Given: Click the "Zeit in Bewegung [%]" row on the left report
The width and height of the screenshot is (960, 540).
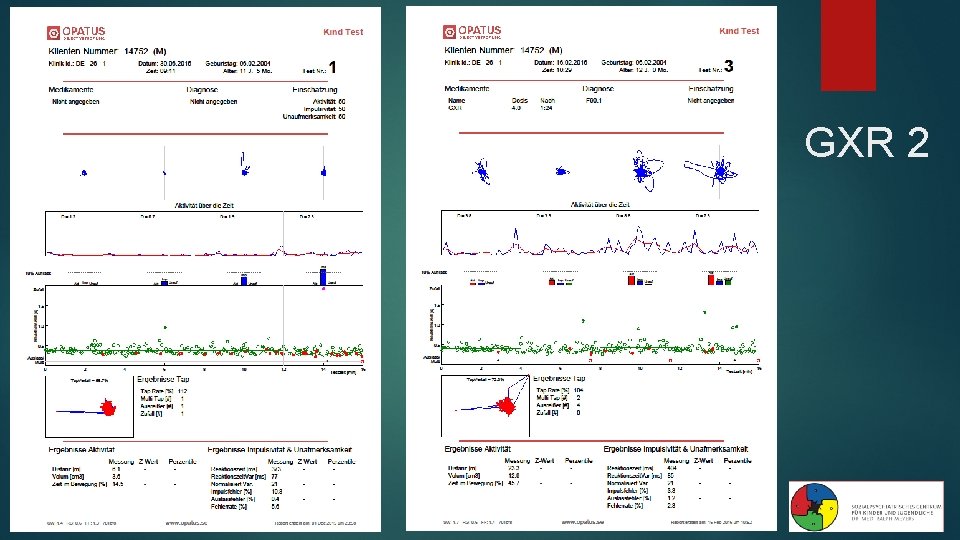Looking at the screenshot, I should pos(116,484).
